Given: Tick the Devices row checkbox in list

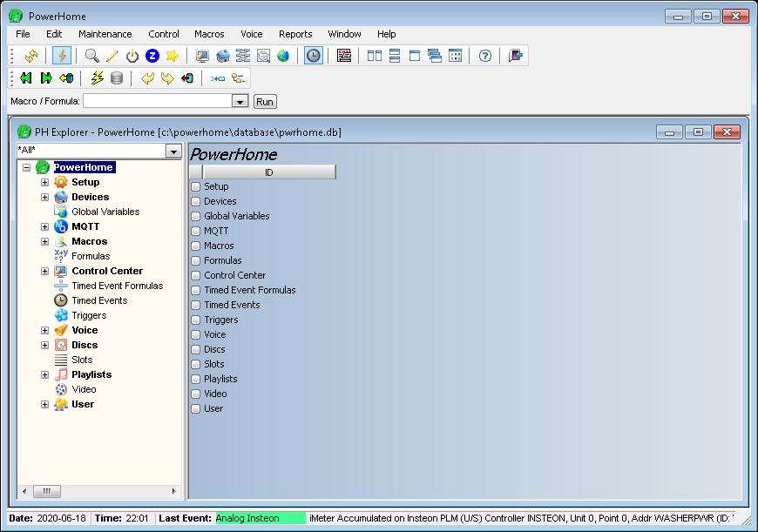Looking at the screenshot, I should (196, 201).
